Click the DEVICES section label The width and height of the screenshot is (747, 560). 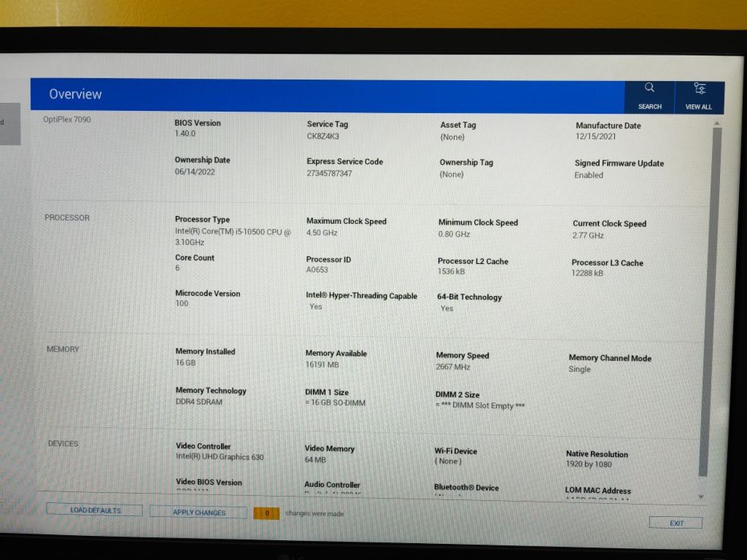click(63, 443)
